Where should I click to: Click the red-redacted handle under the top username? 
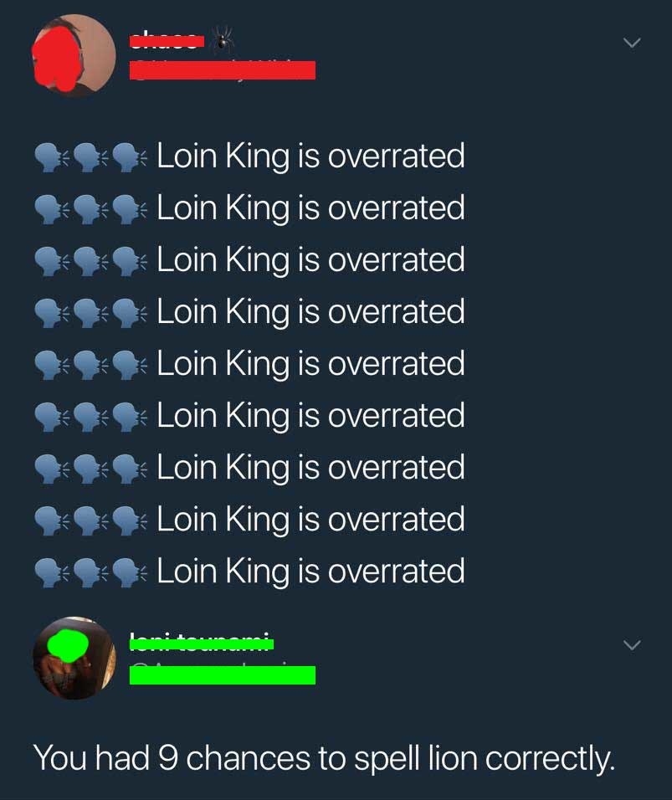[x=223, y=70]
